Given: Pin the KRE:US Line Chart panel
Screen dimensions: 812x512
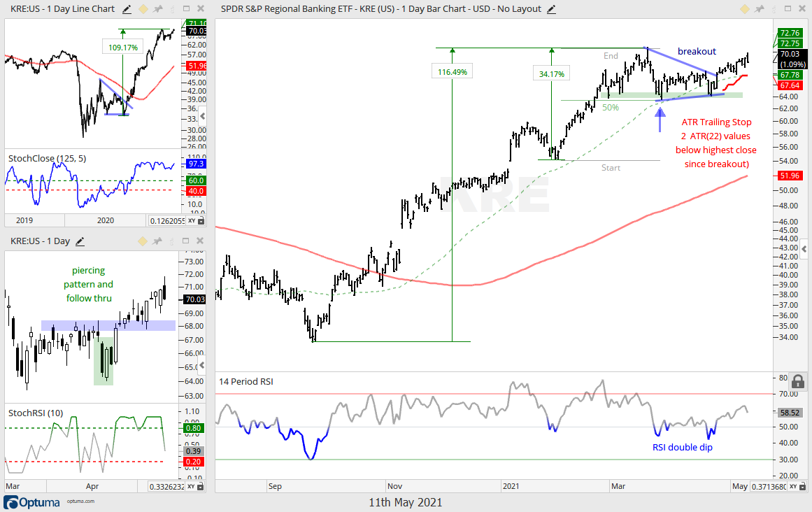Looking at the screenshot, I should (x=158, y=9).
